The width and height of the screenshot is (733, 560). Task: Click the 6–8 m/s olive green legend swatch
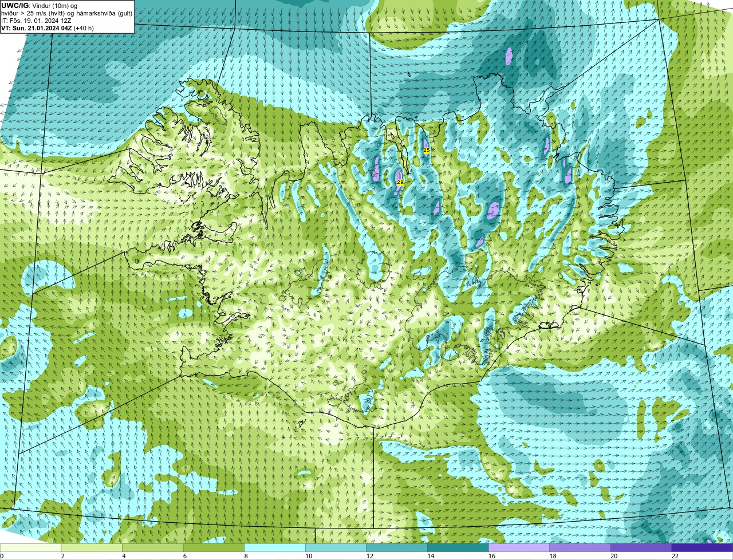tap(214, 547)
